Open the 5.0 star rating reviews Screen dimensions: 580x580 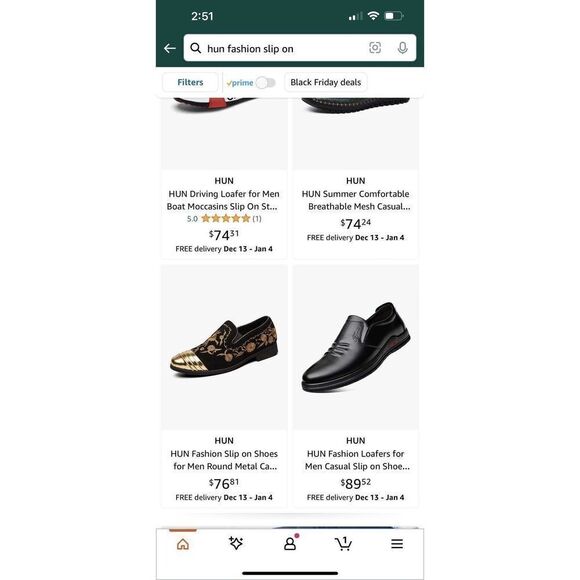coord(224,219)
